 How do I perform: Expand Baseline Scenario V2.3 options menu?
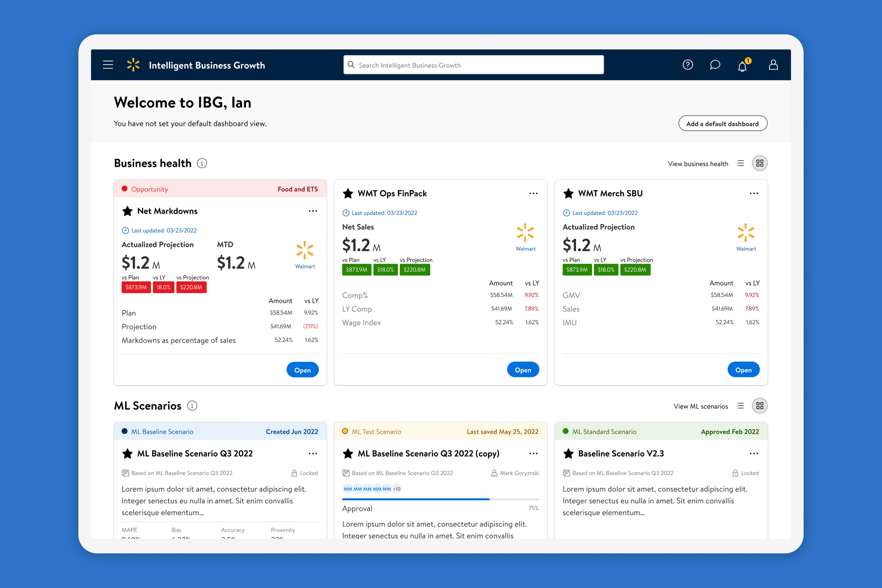[x=754, y=454]
